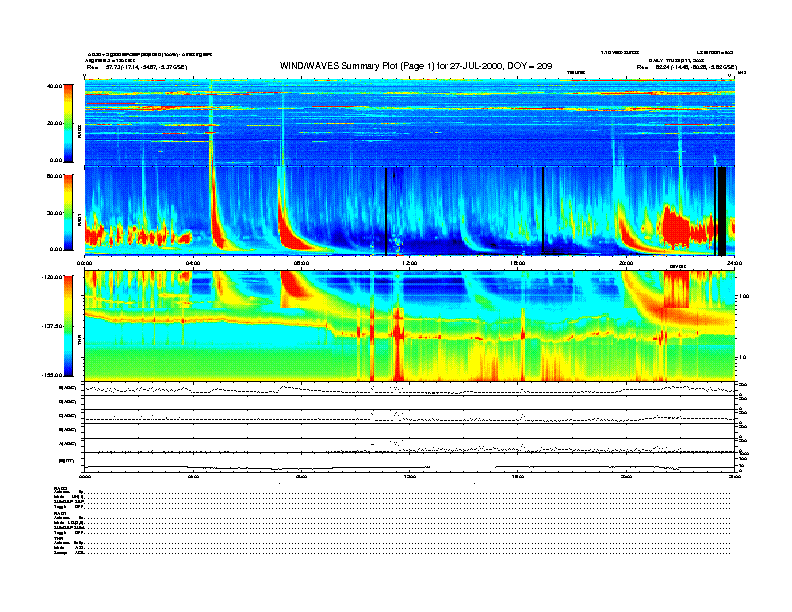The height and width of the screenshot is (612, 792).
Task: Click the 00:00 tick label under RAD1 spectrogram
Action: (85, 263)
